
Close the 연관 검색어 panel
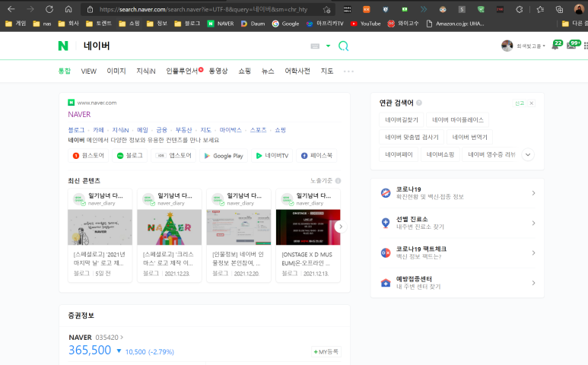tap(532, 103)
